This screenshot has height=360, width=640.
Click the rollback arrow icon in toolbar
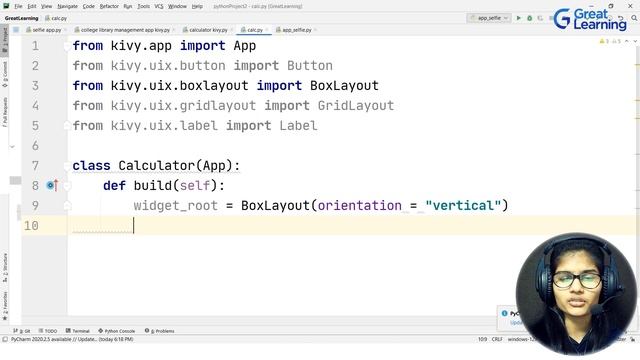point(621,18)
